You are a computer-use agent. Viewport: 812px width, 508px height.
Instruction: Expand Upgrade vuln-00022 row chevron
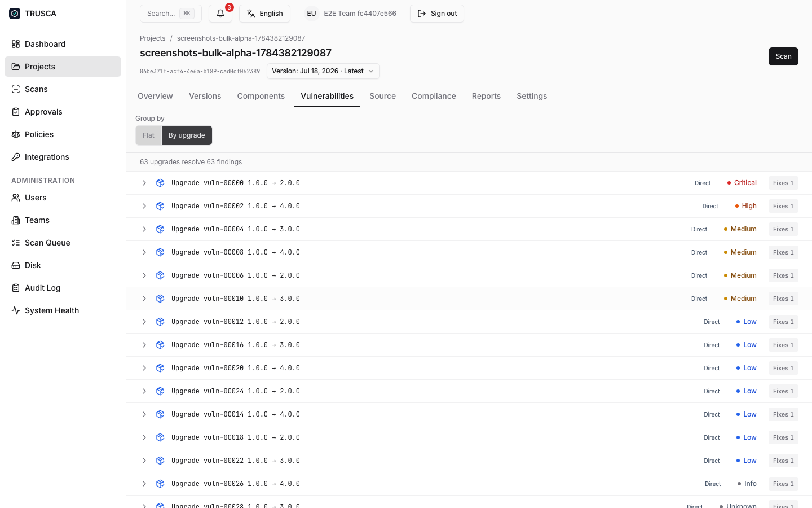[144, 461]
